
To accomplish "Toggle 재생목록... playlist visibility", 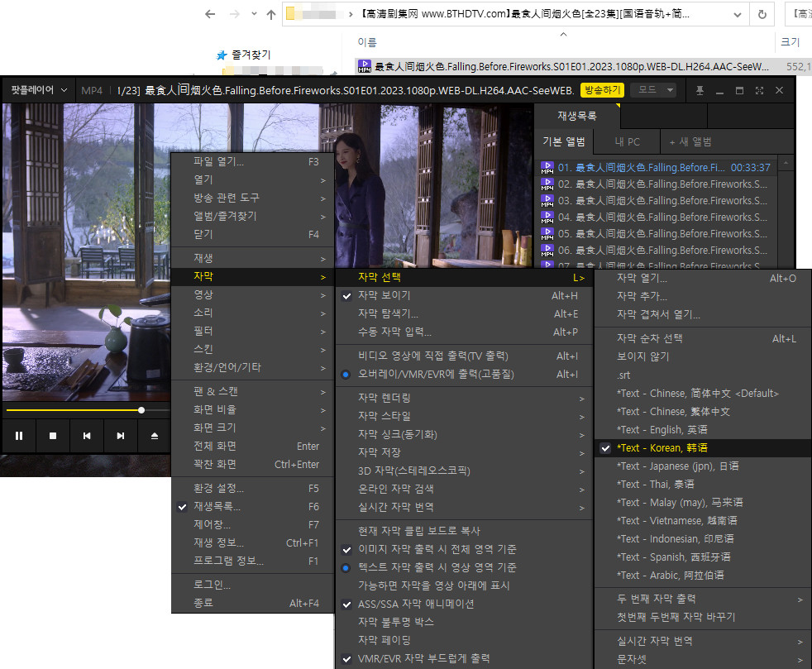I will click(252, 507).
